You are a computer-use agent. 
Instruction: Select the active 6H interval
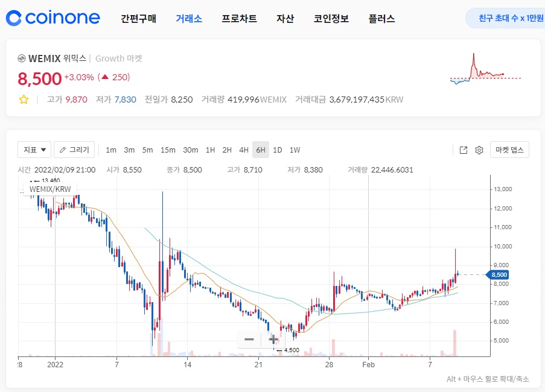261,150
